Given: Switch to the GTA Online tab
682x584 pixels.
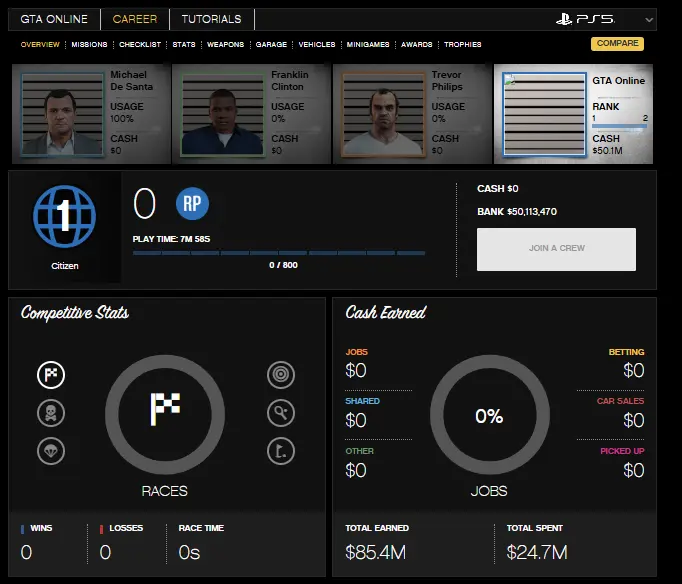Looking at the screenshot, I should tap(54, 19).
